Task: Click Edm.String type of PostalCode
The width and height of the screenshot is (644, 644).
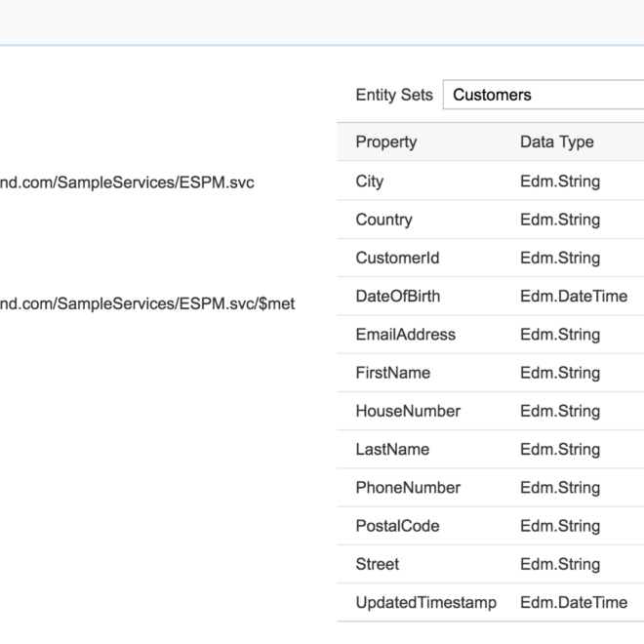Action: (560, 526)
